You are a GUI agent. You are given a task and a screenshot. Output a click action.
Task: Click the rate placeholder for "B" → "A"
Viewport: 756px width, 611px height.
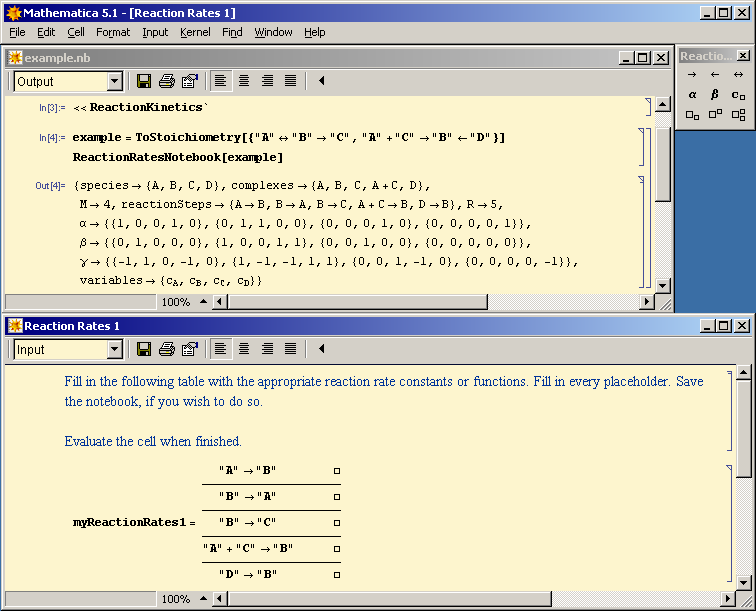[x=337, y=497]
